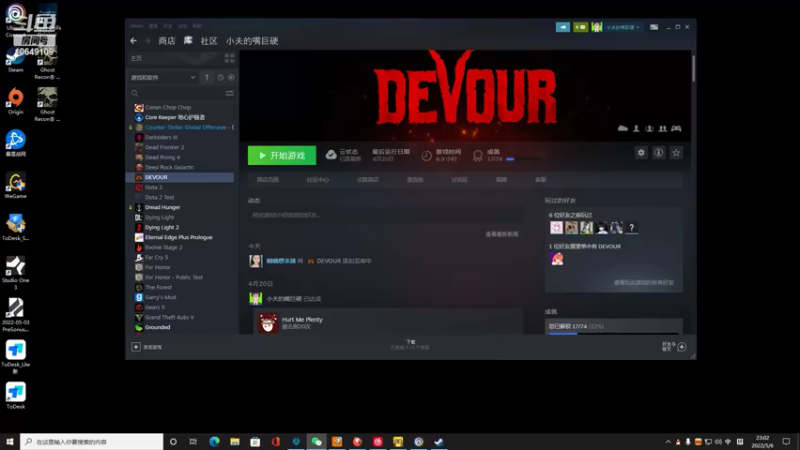Open Steam icon in the taskbar
Screen dimensions: 800x450
coord(439,442)
